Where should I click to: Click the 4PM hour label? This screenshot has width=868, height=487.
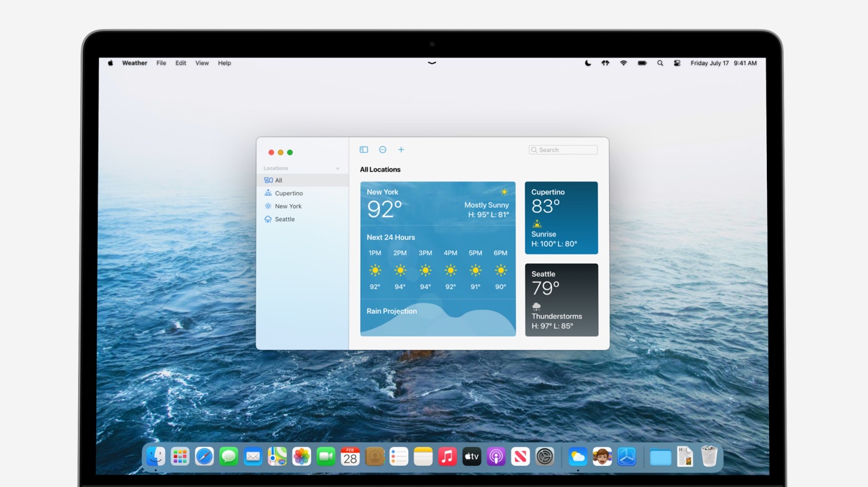click(x=450, y=253)
